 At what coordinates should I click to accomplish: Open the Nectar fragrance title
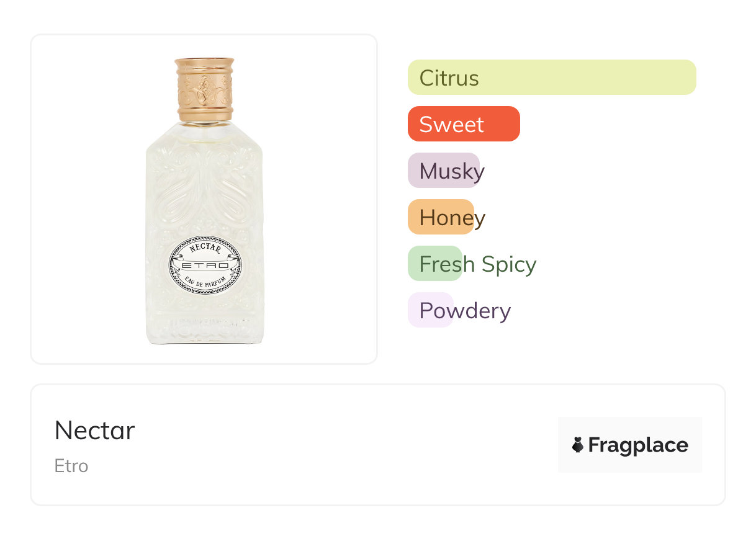pyautogui.click(x=94, y=431)
